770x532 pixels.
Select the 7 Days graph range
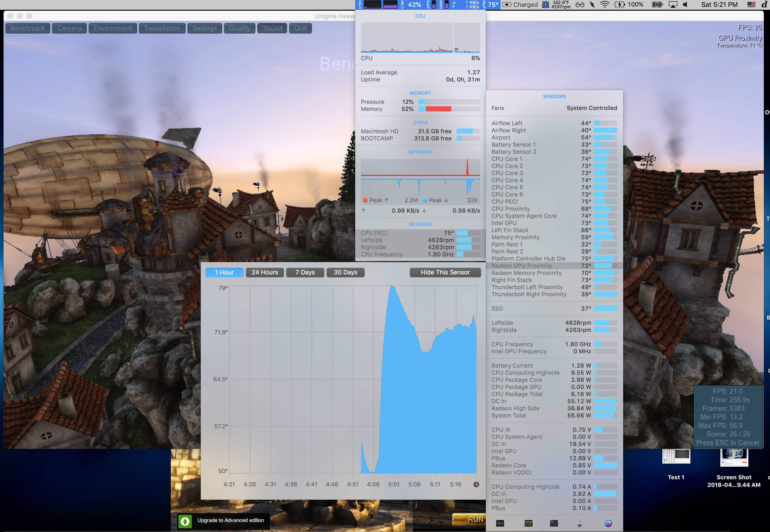tap(305, 272)
